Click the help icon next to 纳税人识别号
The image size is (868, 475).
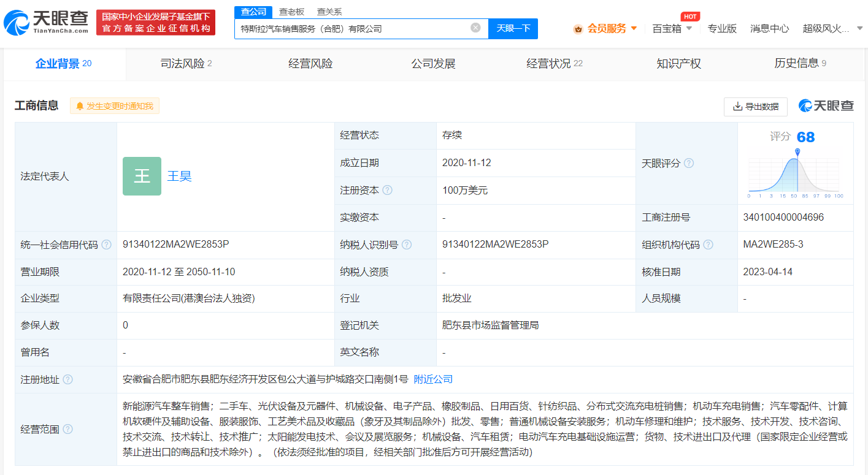click(x=407, y=245)
